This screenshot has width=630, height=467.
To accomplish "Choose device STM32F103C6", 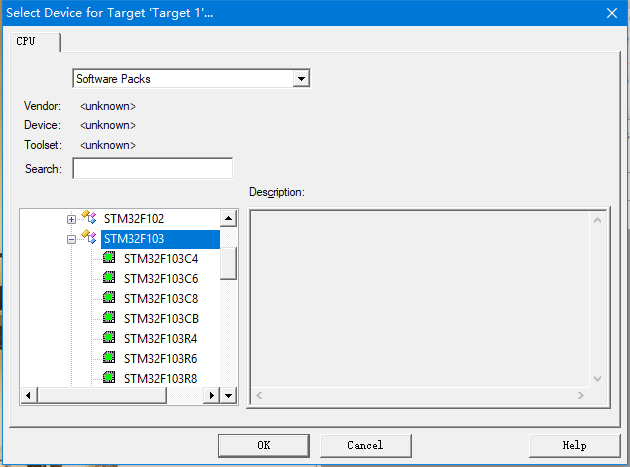I will pos(161,279).
